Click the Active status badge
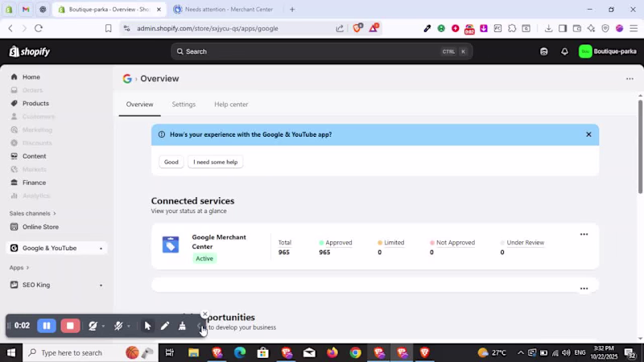 tap(204, 258)
